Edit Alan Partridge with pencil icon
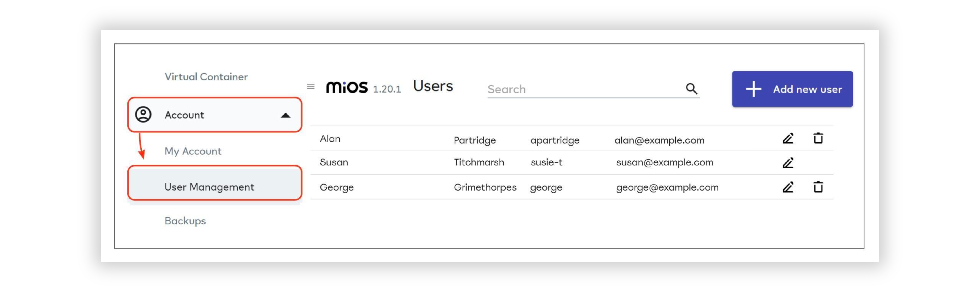The height and width of the screenshot is (292, 980). click(788, 138)
